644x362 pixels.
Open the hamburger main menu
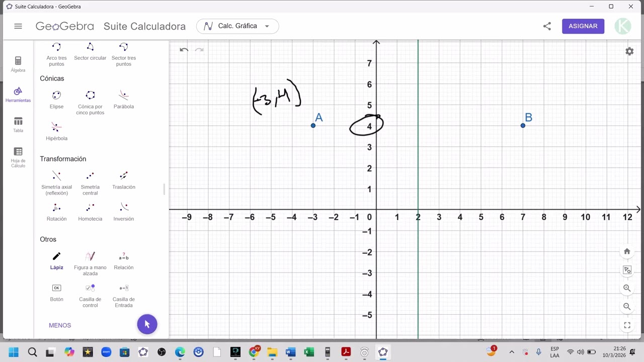(x=18, y=26)
